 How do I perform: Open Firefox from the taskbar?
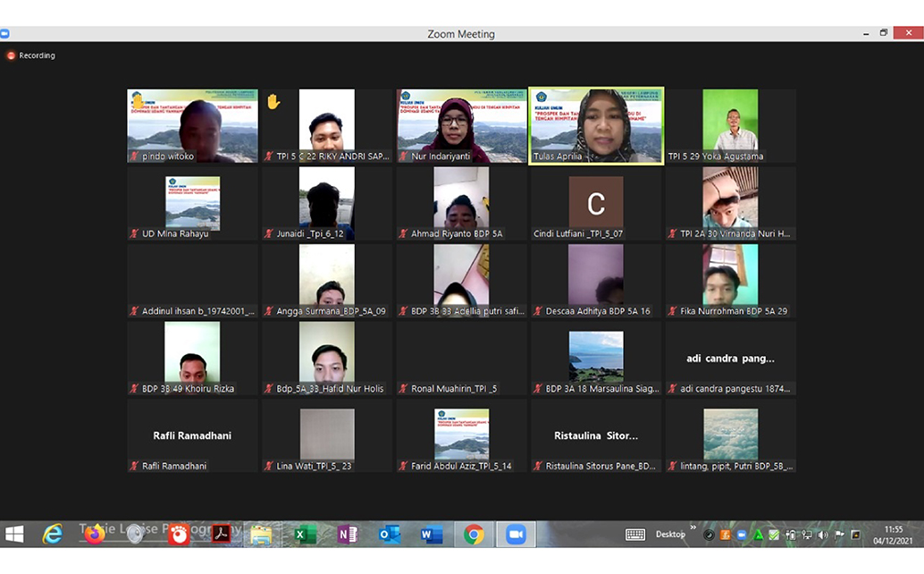pyautogui.click(x=95, y=535)
